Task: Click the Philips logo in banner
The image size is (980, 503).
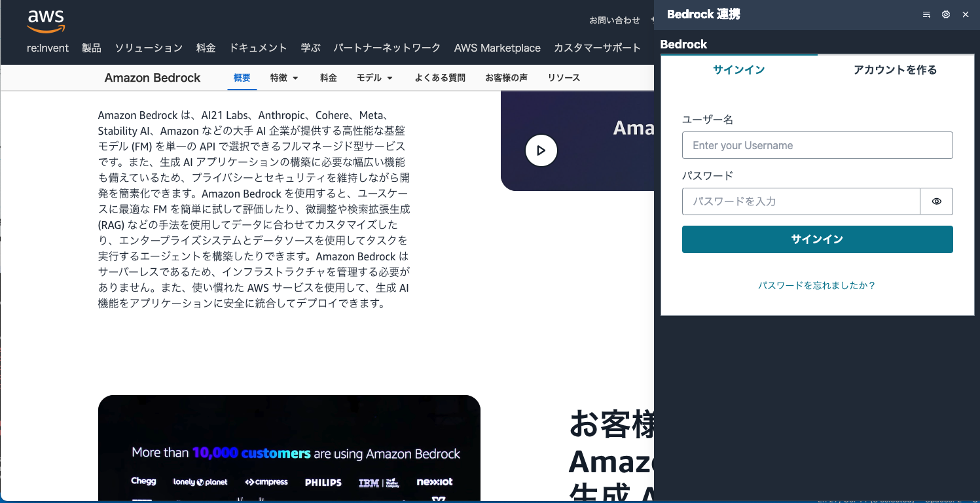Action: [x=323, y=483]
